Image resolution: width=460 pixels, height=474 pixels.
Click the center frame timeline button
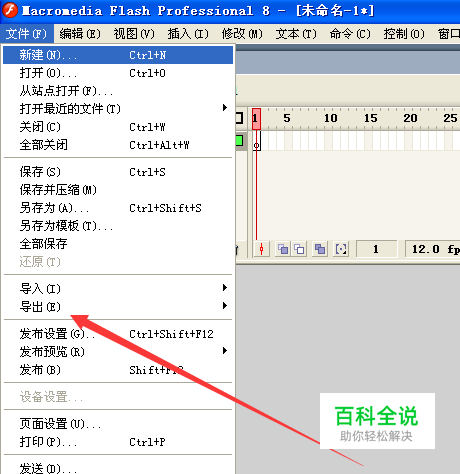pyautogui.click(x=261, y=249)
